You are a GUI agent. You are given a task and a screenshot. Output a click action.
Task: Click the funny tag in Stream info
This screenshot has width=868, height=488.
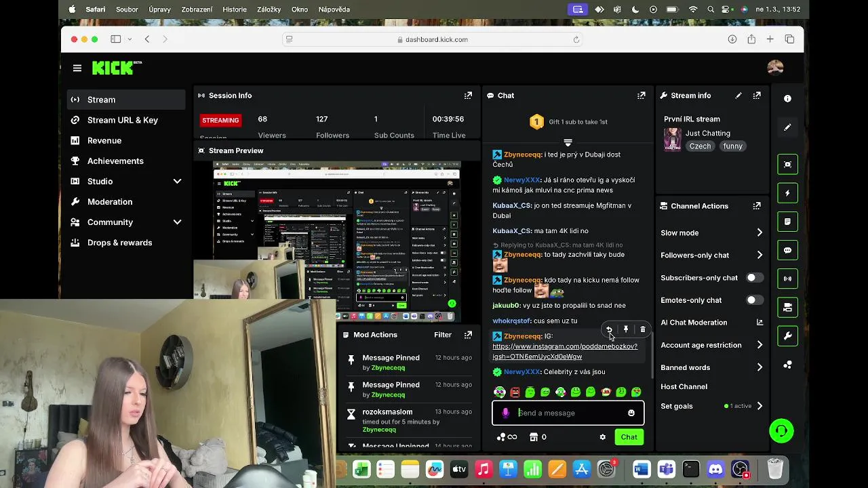coord(733,146)
